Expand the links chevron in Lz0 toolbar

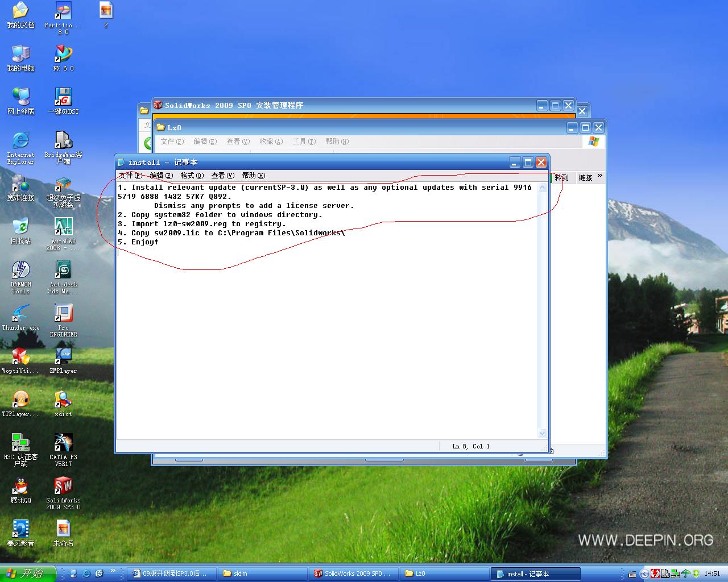coord(599,176)
